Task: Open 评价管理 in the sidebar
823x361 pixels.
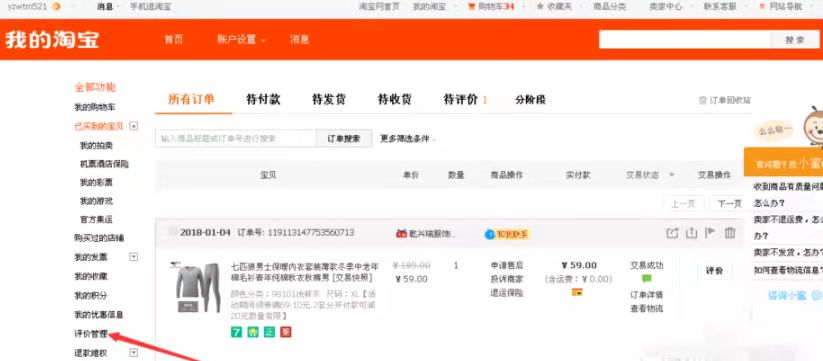Action: pyautogui.click(x=91, y=333)
